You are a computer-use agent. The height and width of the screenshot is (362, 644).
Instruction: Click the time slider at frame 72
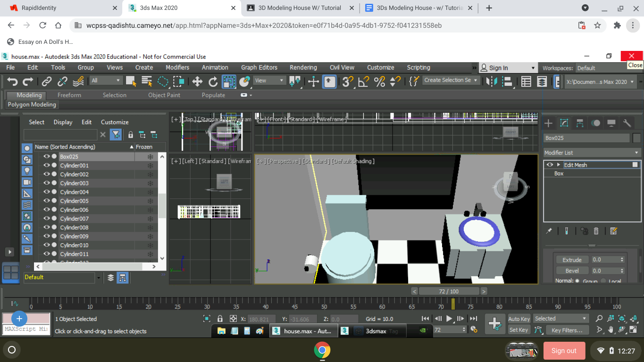448,291
